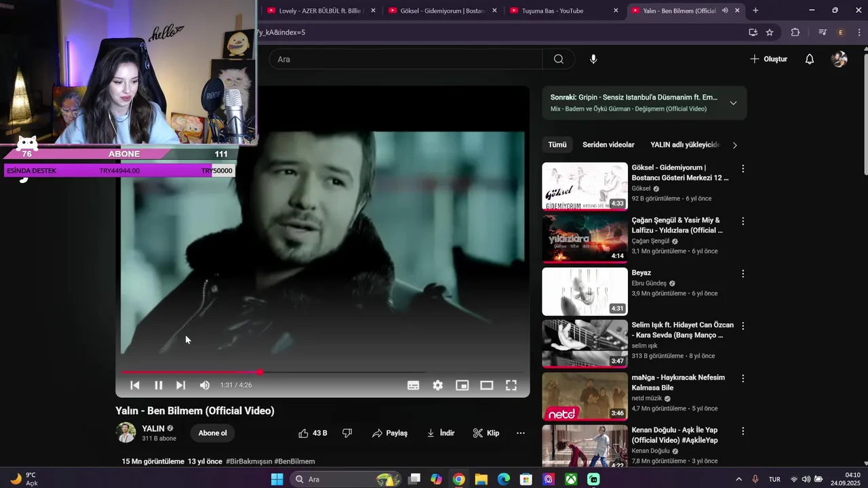This screenshot has width=868, height=488.
Task: Dislike the video with thumbs down
Action: 347,433
